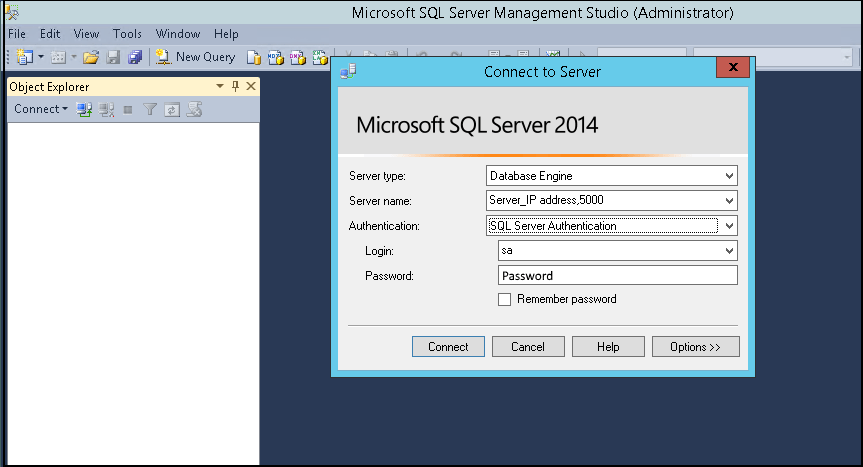
Task: Open the Help menu
Action: tap(226, 34)
